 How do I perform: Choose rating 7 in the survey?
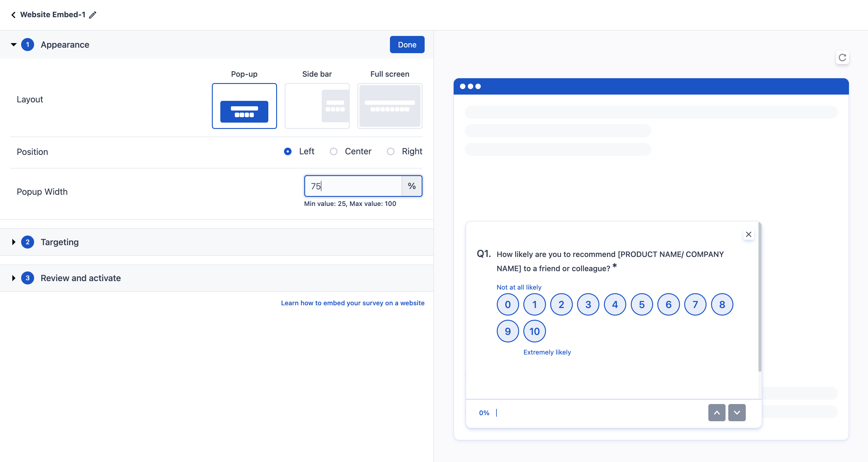[695, 304]
